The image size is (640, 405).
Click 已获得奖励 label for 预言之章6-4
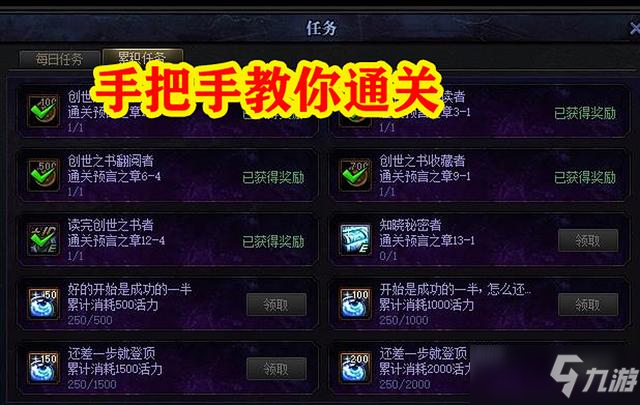click(273, 178)
